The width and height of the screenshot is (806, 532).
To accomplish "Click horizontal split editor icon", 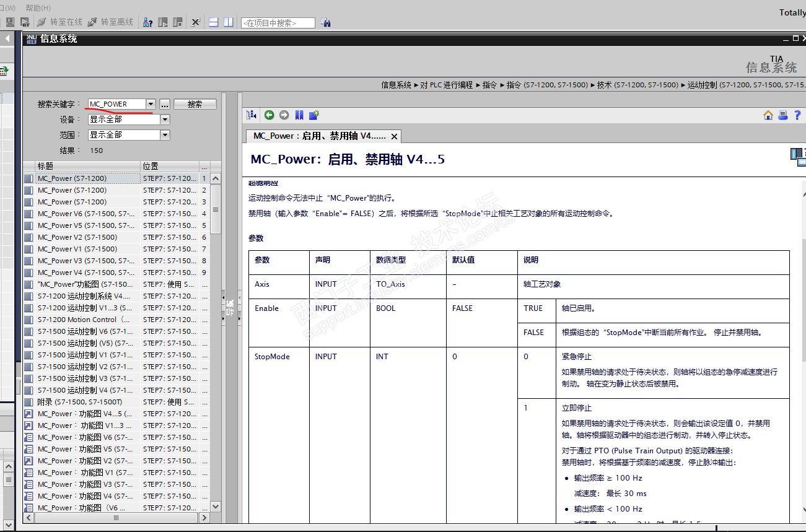I will [214, 22].
